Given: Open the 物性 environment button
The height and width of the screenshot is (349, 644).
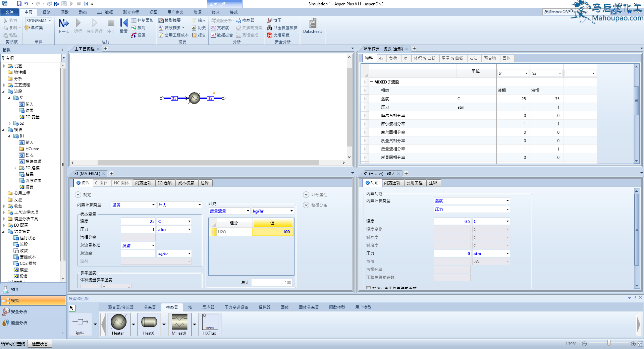Looking at the screenshot, I should point(33,290).
